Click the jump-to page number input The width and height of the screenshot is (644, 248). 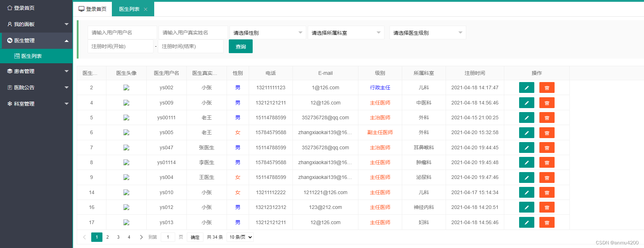click(x=168, y=237)
